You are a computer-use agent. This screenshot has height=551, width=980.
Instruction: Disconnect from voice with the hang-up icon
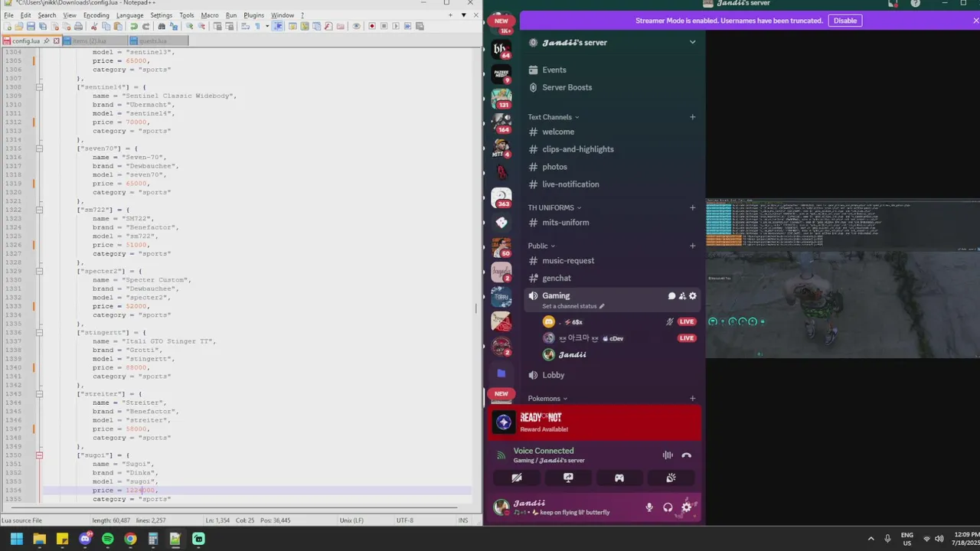coord(687,455)
